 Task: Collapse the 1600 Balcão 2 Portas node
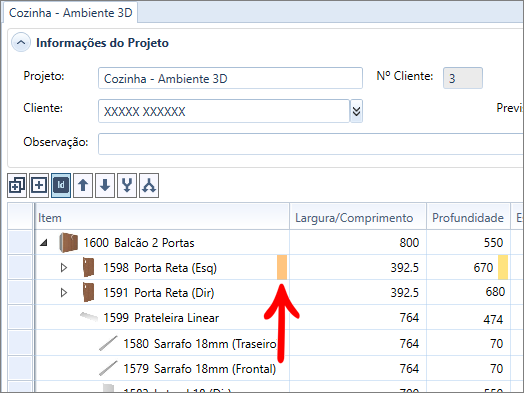43,243
